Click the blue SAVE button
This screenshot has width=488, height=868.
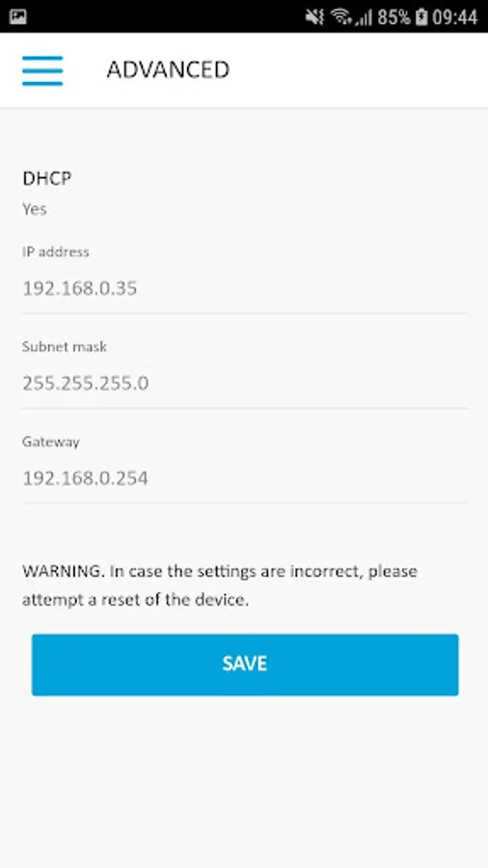coord(245,665)
